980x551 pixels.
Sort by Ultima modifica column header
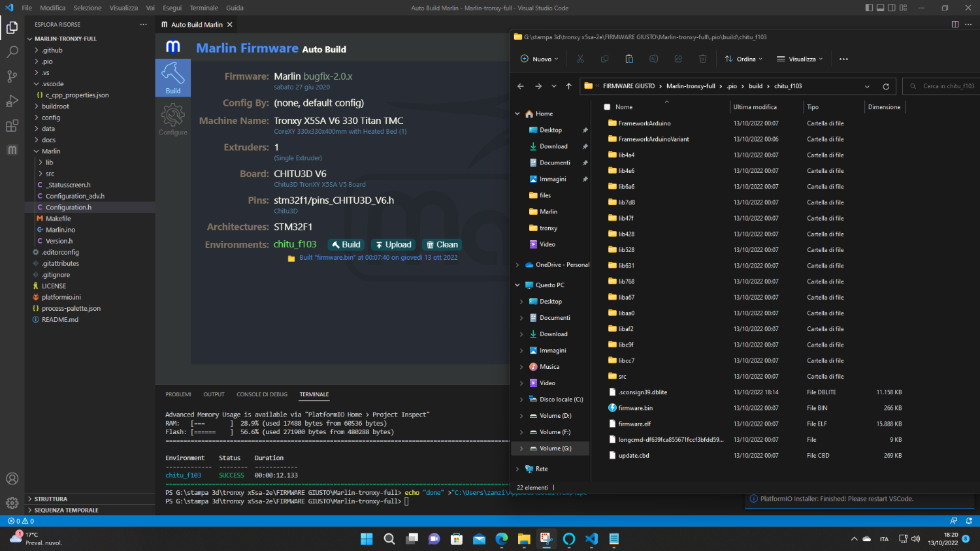click(x=755, y=107)
